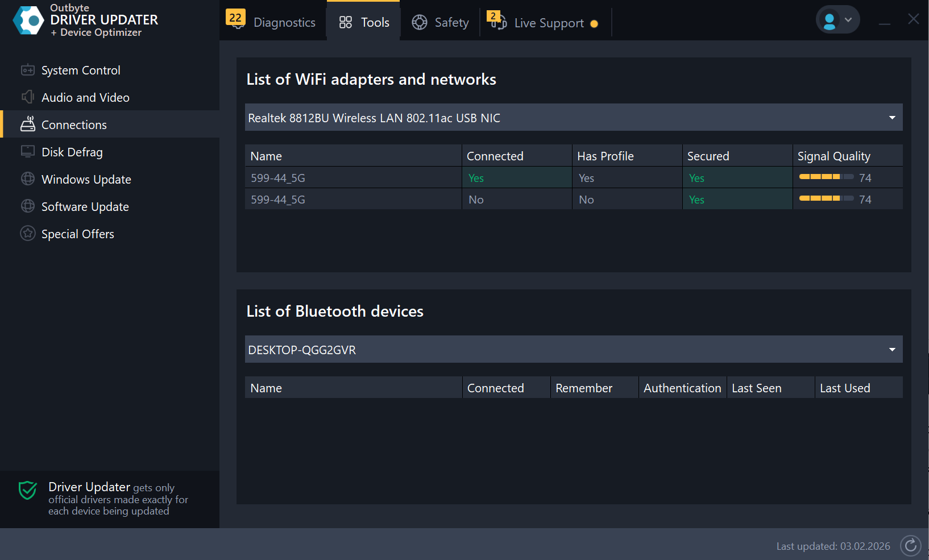Select Connections in the sidebar
The image size is (929, 560).
point(74,125)
